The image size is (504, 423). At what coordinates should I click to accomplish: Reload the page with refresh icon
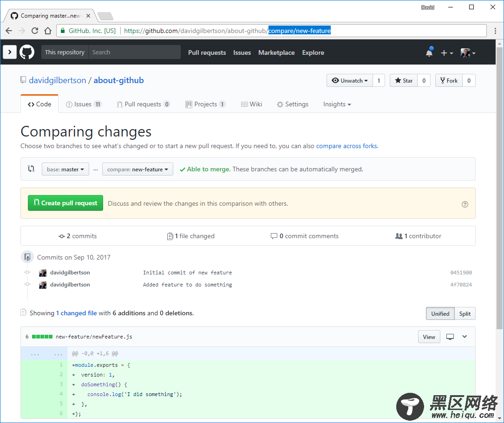click(35, 31)
